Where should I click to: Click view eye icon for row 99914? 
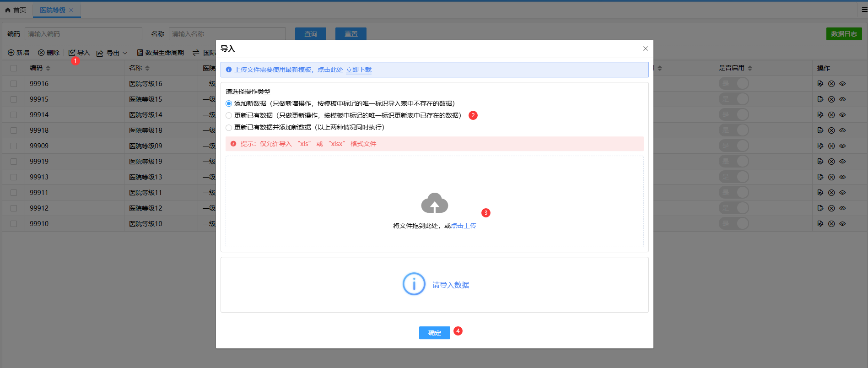pyautogui.click(x=842, y=115)
